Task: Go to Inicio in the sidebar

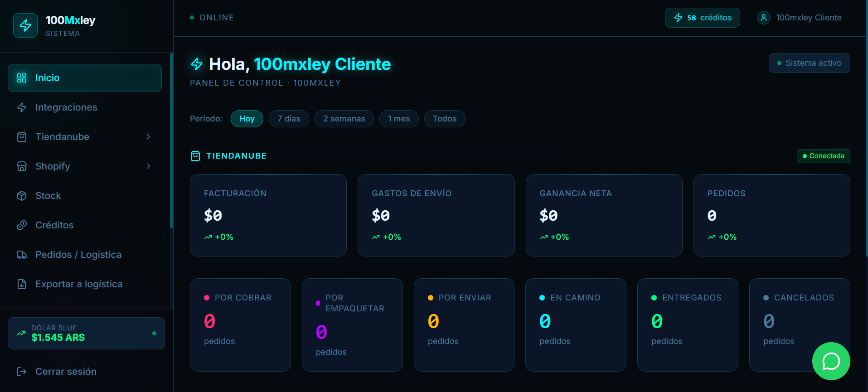Action: tap(85, 78)
